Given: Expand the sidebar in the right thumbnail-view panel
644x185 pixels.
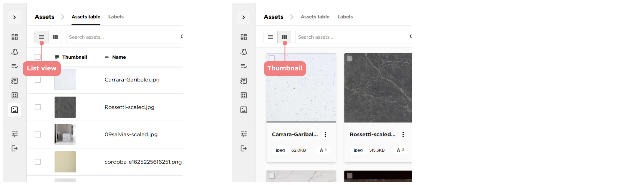Looking at the screenshot, I should pos(244,17).
